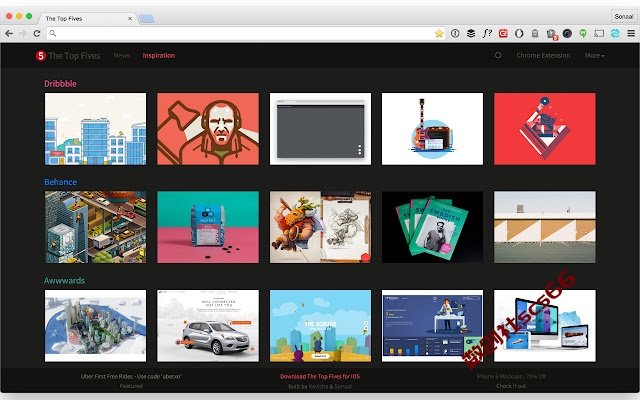Open a new tab with the tab button
The height and width of the screenshot is (400, 640).
coord(147,18)
